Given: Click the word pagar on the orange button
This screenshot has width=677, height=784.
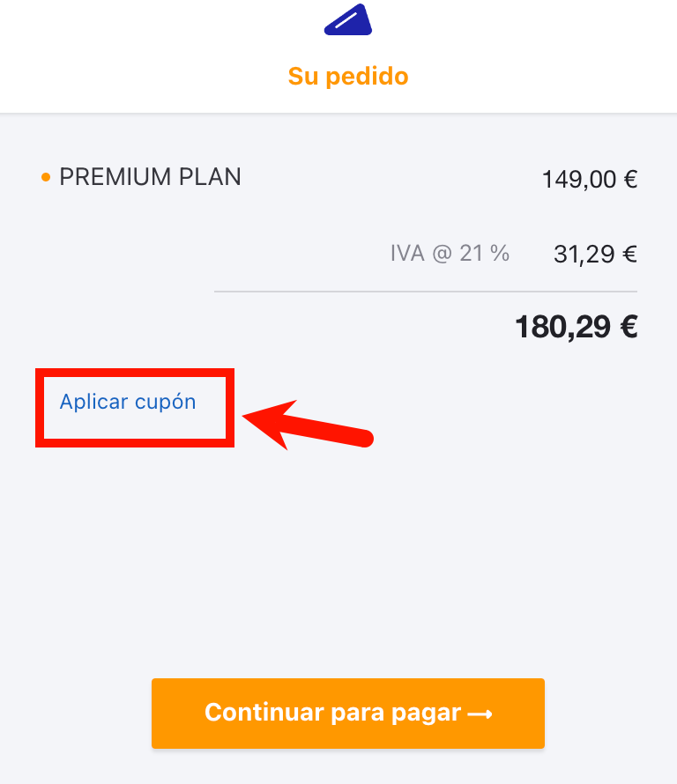Looking at the screenshot, I should click(426, 714).
